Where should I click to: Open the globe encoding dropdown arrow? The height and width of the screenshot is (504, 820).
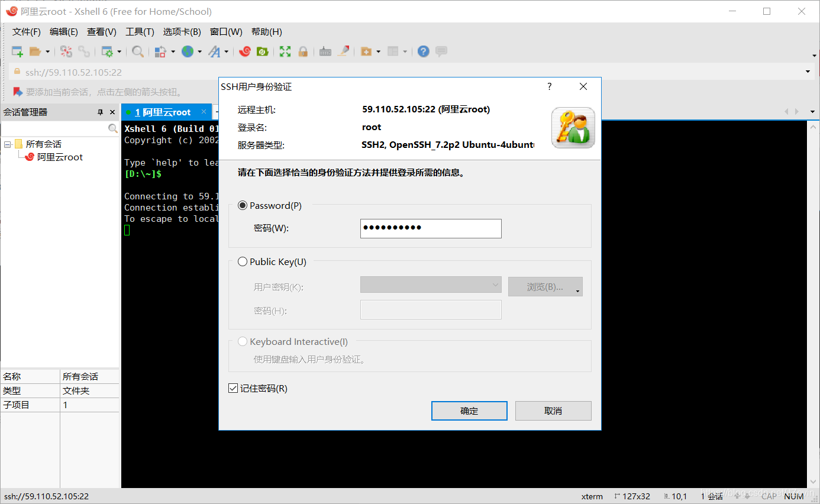(x=199, y=52)
